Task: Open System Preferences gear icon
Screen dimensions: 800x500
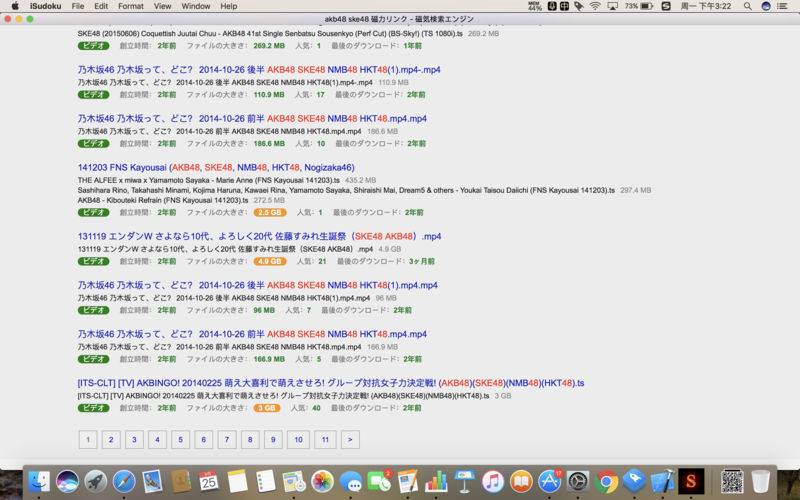Action: pos(578,481)
